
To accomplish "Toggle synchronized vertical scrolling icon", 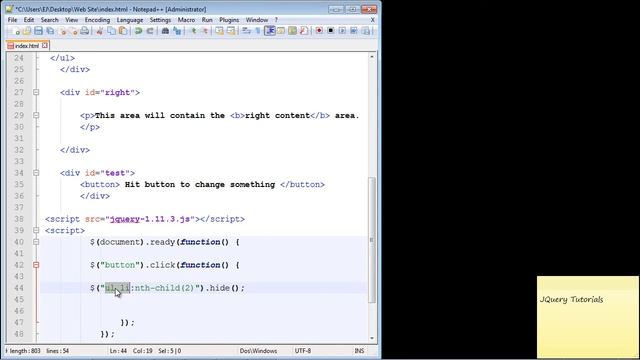I will click(219, 31).
